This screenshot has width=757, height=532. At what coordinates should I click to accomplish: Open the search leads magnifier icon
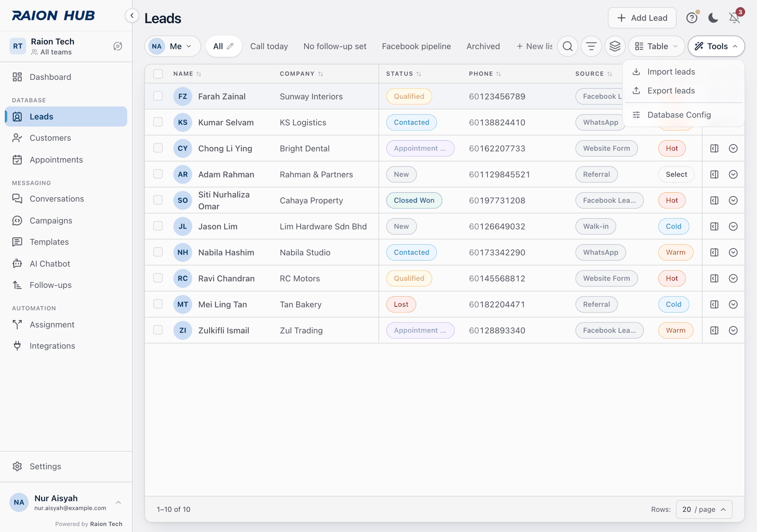point(568,46)
